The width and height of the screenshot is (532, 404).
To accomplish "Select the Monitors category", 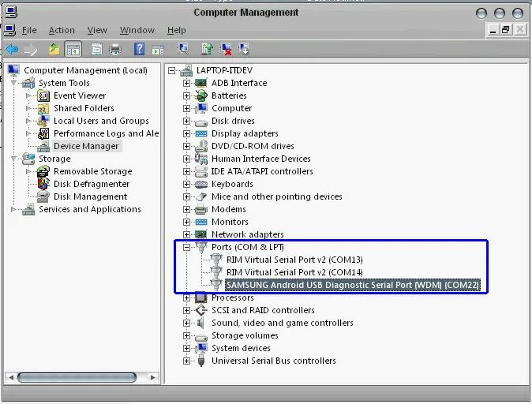I will tap(230, 222).
